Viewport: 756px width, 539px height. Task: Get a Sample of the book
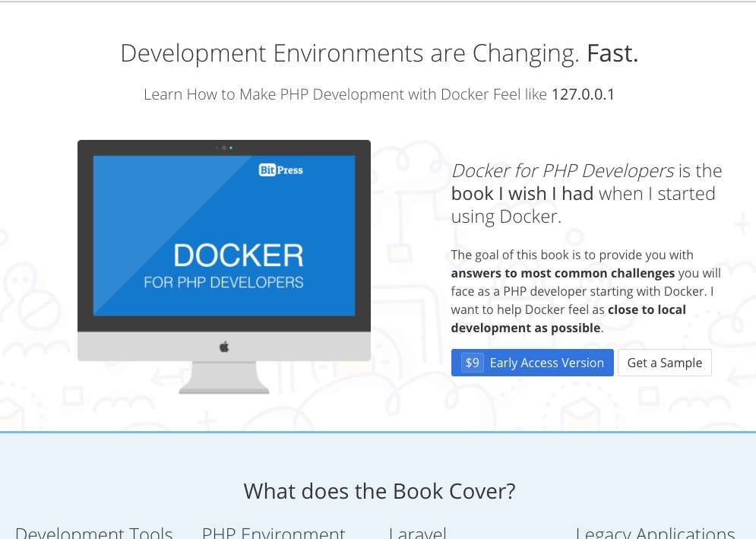pyautogui.click(x=664, y=363)
